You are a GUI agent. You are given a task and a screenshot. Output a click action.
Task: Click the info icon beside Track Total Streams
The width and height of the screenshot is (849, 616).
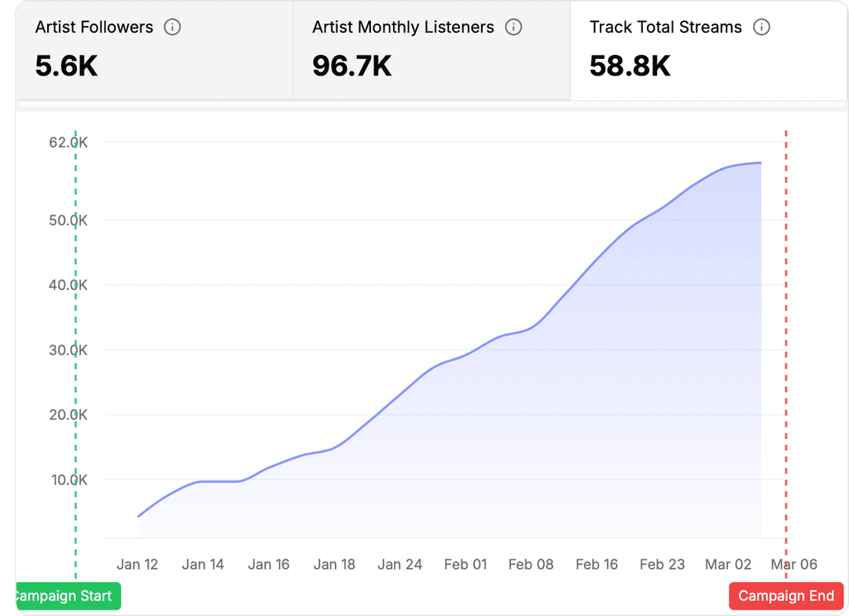point(761,27)
